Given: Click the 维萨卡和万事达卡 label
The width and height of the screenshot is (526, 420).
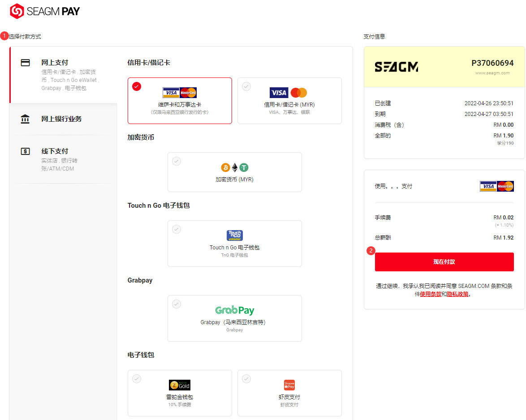Looking at the screenshot, I should pyautogui.click(x=180, y=105).
